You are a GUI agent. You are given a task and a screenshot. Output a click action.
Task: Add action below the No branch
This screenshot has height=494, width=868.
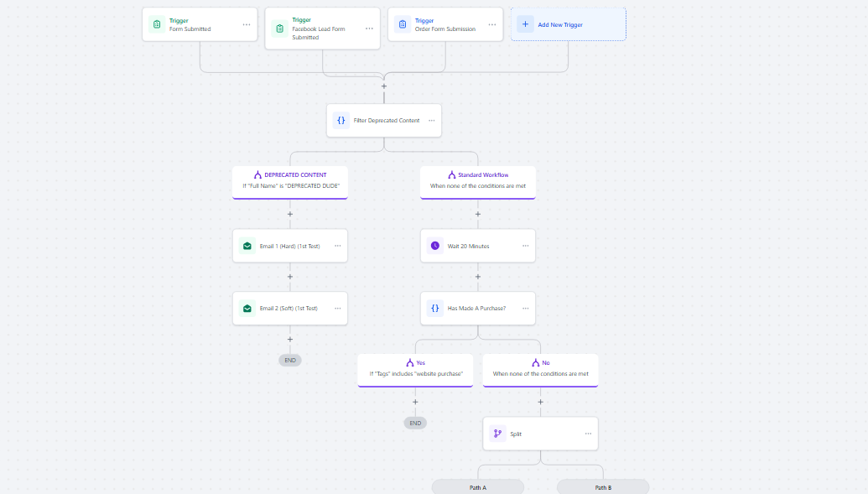click(540, 402)
